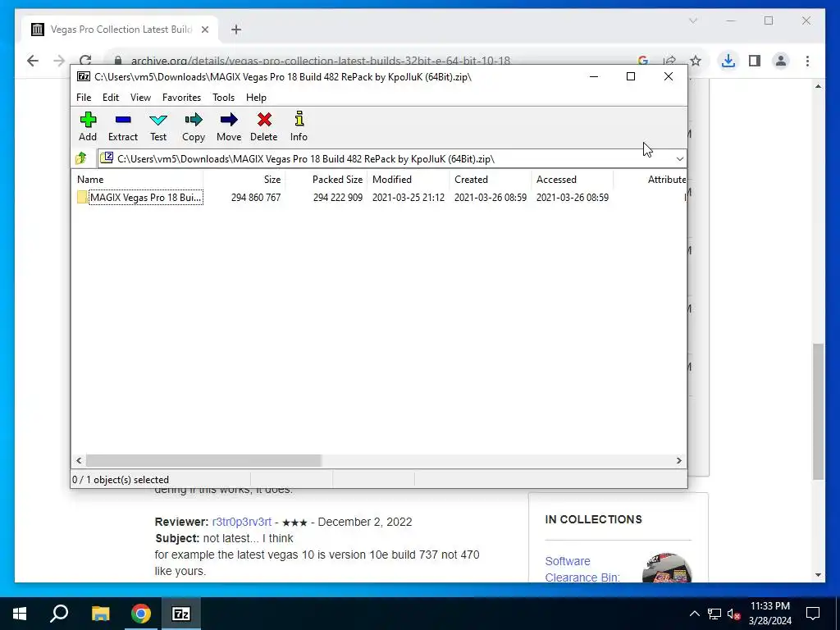Go back in Chrome history
The width and height of the screenshot is (840, 630).
pos(33,61)
